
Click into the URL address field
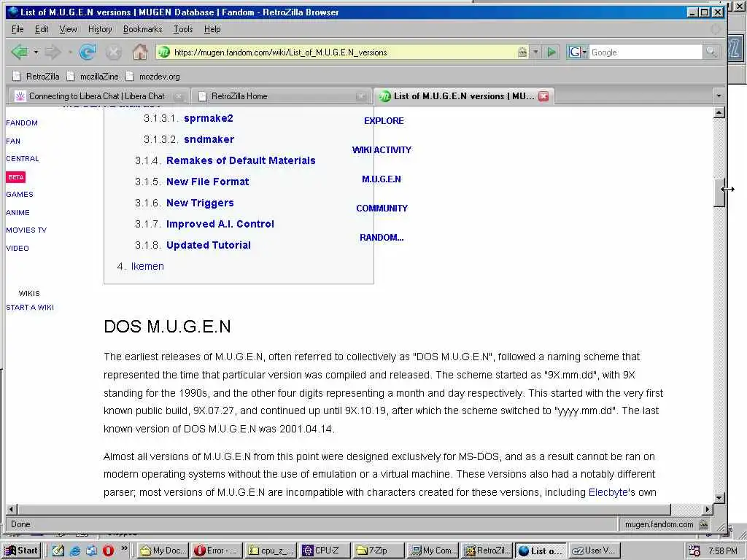344,52
